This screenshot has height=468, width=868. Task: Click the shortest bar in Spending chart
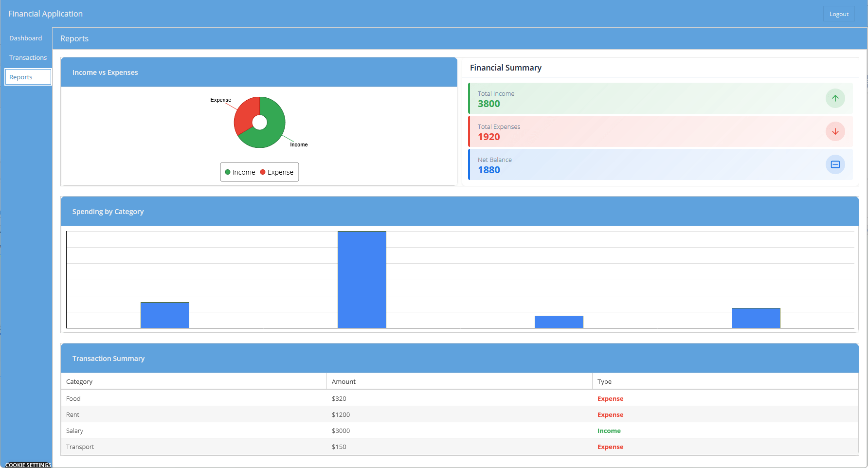click(559, 322)
